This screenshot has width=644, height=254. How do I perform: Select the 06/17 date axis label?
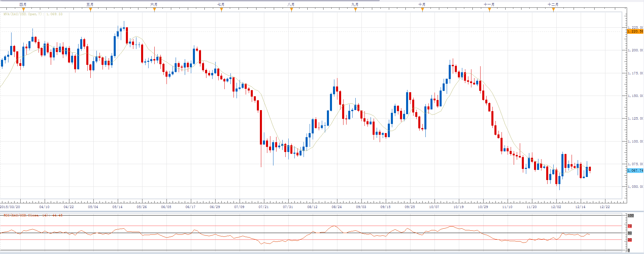[191, 207]
